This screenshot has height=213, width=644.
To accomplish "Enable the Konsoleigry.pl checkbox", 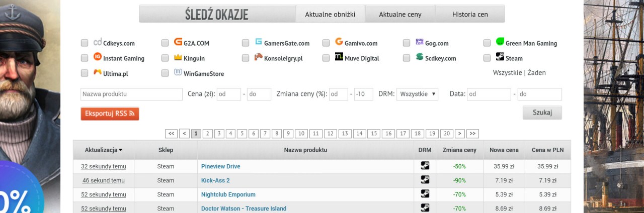I will click(x=246, y=58).
